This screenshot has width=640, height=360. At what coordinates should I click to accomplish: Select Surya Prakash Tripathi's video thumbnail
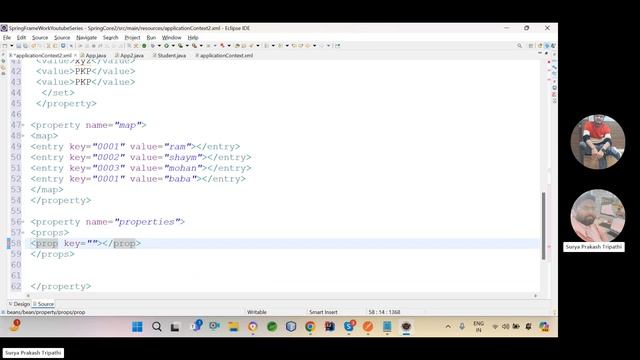pos(598,216)
